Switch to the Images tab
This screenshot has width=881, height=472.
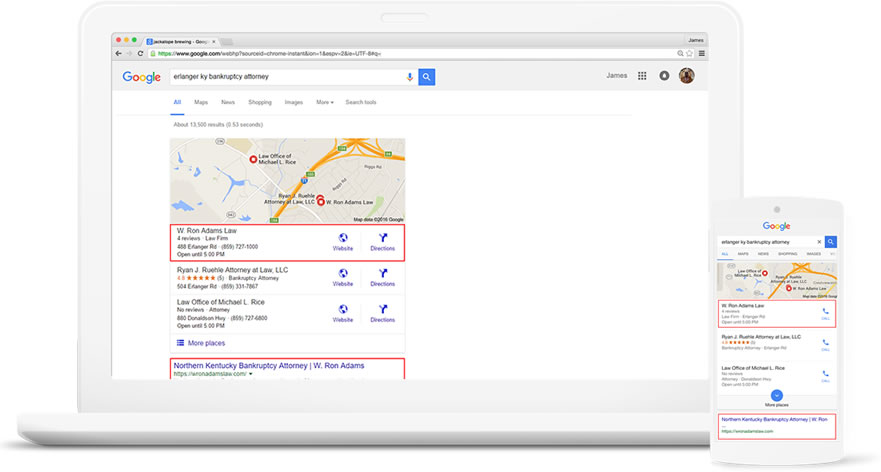293,102
